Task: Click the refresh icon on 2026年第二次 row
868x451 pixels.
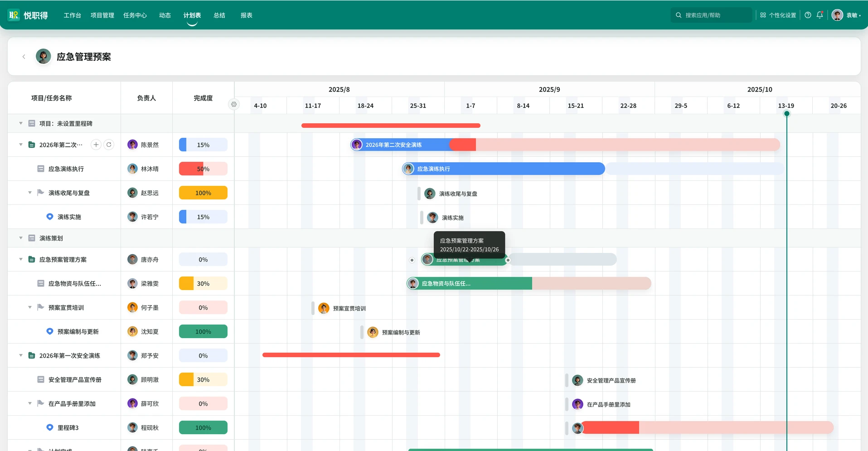Action: (x=109, y=145)
